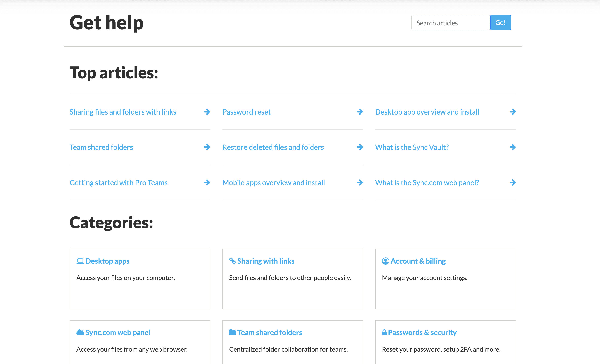
Task: Click the arrow next to Desktop app overview and install
Action: pos(513,112)
